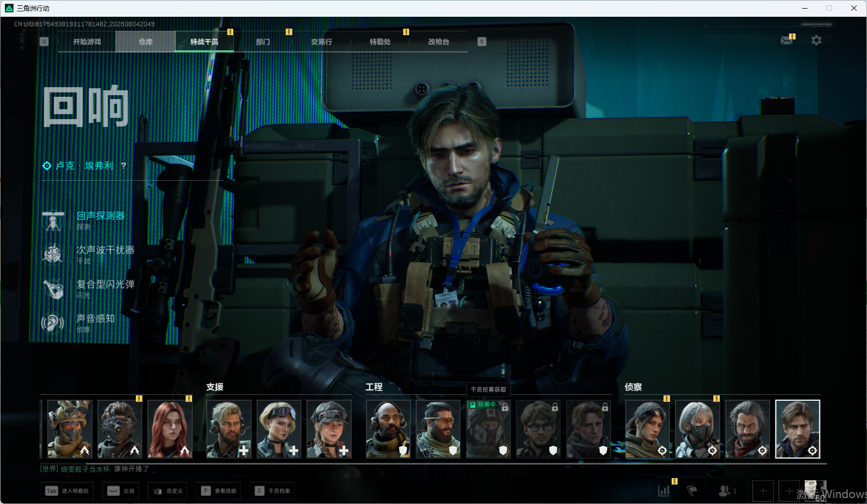Open the player avatar in bottom corner
The width and height of the screenshot is (867, 504).
tap(816, 490)
